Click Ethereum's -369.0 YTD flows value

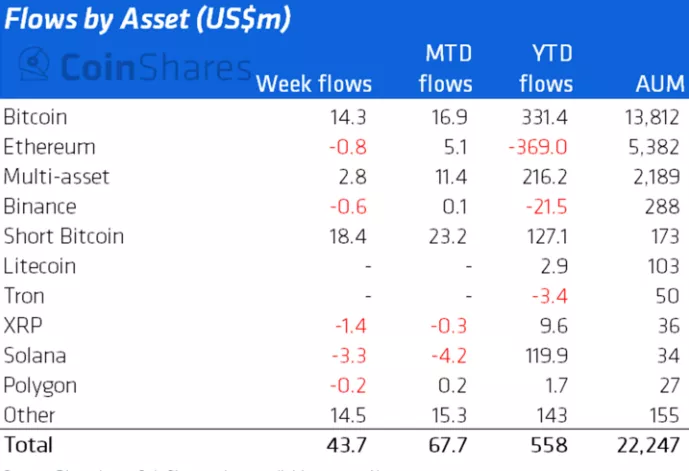pyautogui.click(x=539, y=147)
